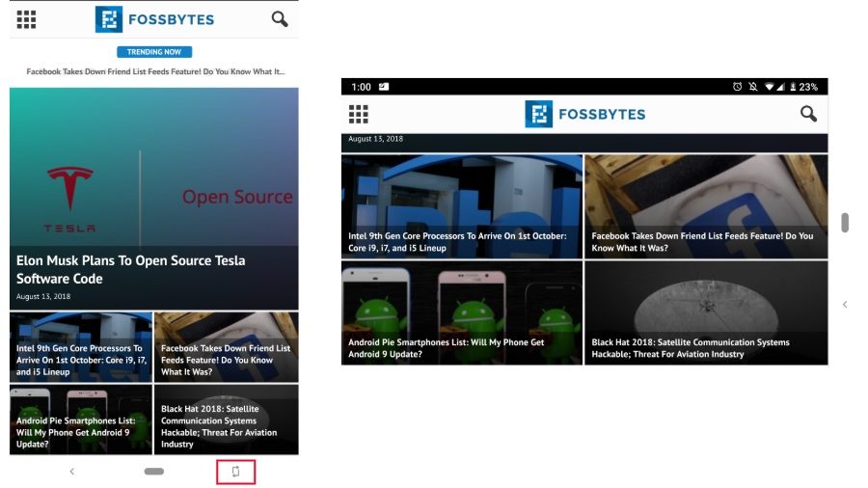Tap the home pill in portrait navigation bar
The height and width of the screenshot is (488, 868).
153,472
